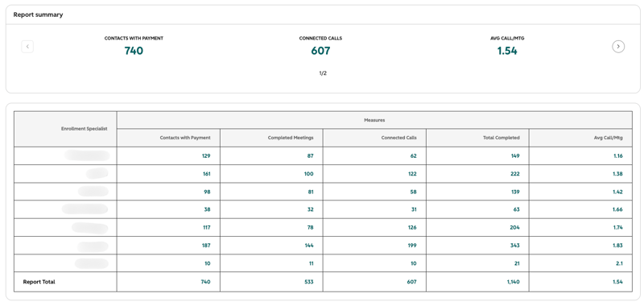Click the Connected Calls column header

point(398,138)
